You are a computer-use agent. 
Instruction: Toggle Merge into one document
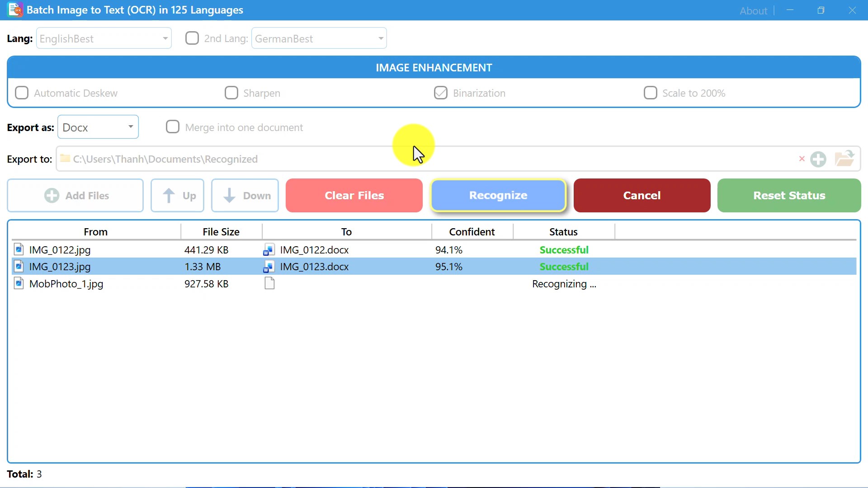(x=173, y=127)
